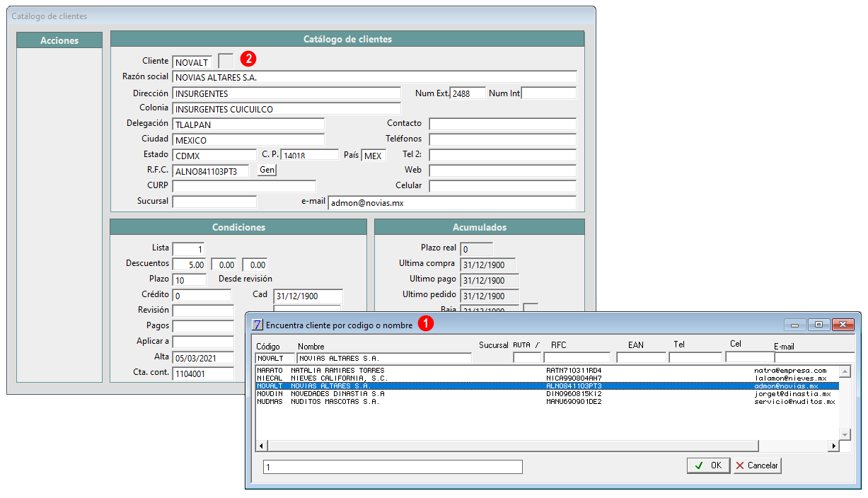Click the País field showing MEX
Viewport: 868px width, 498px height.
[374, 156]
